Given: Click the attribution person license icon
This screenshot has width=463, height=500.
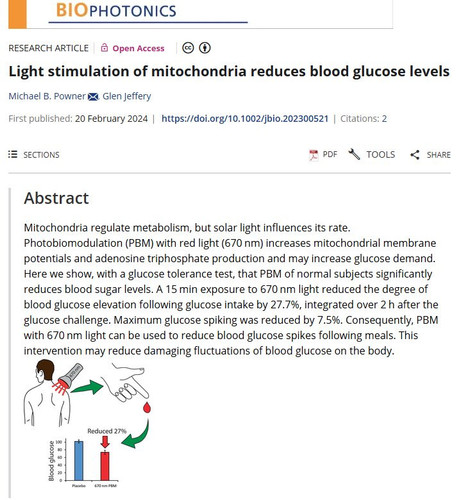Looking at the screenshot, I should tap(205, 48).
